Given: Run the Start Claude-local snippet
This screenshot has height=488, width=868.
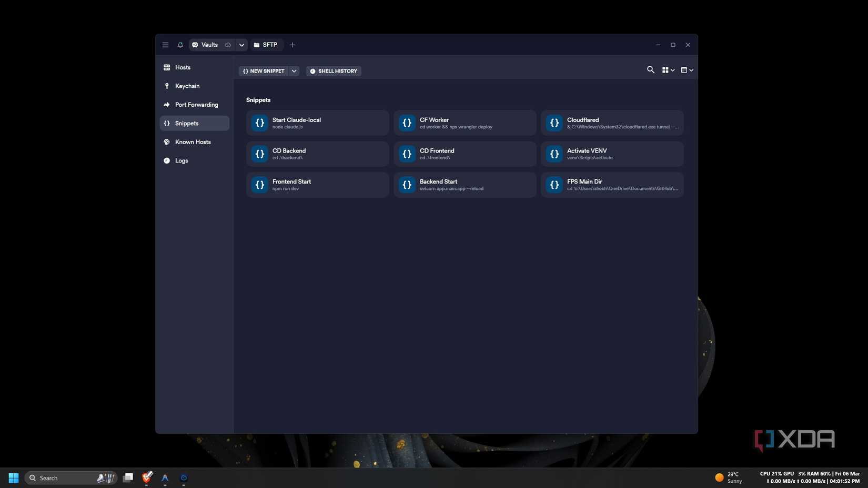Looking at the screenshot, I should click(x=317, y=123).
